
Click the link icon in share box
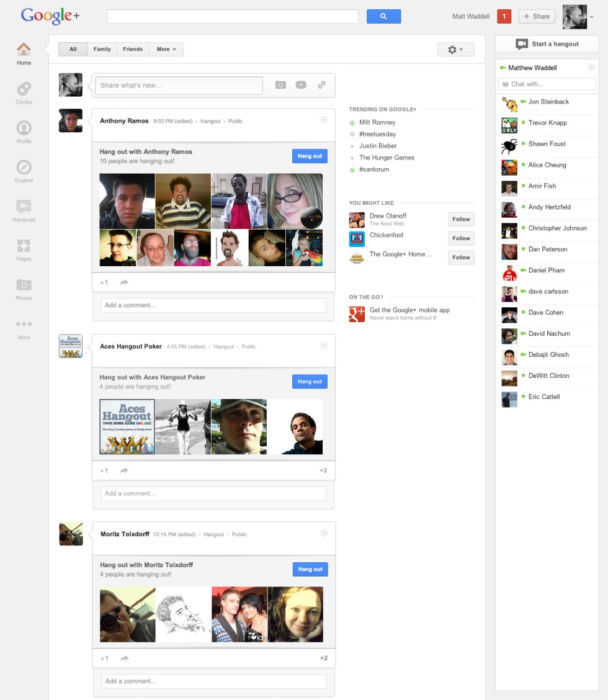pyautogui.click(x=321, y=85)
